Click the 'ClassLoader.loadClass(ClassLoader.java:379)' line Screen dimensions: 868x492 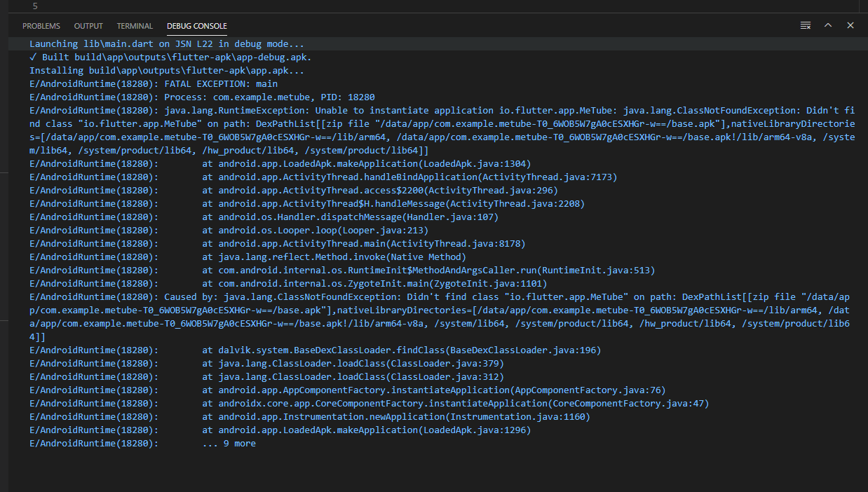pos(266,363)
